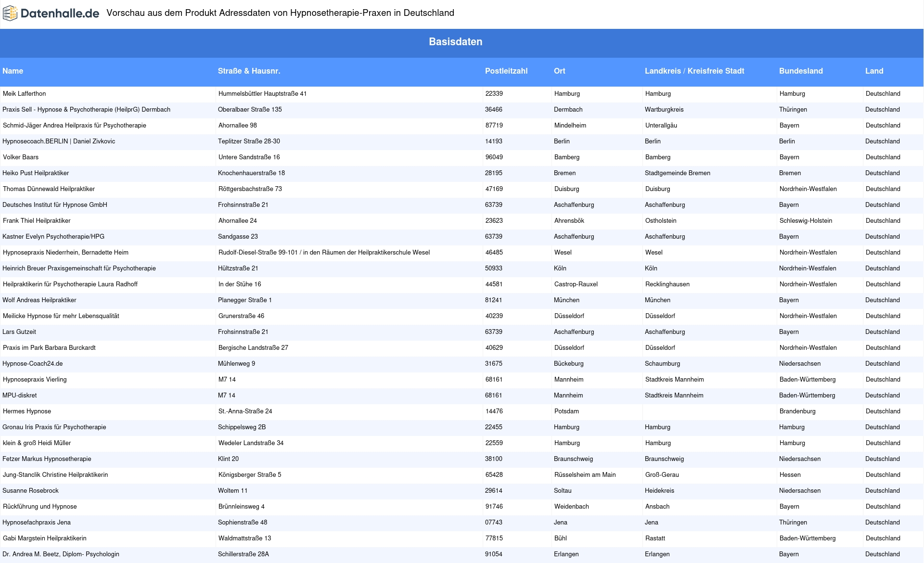This screenshot has width=924, height=563.
Task: Click the Schmid-Jäger Andrea Heilpraxis entry
Action: [75, 126]
